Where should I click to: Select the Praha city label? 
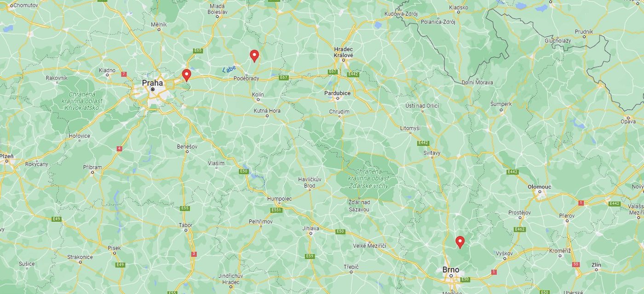tap(152, 83)
